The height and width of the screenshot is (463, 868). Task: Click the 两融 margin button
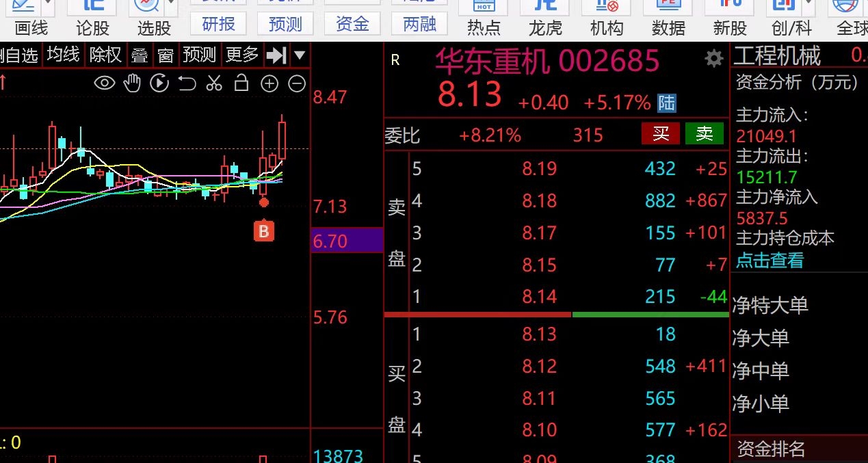[x=420, y=24]
